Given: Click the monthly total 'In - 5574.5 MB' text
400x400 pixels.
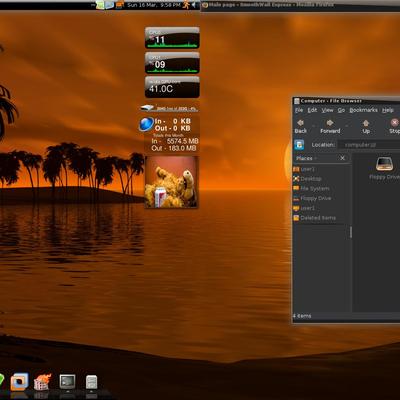Looking at the screenshot, I should point(175,141).
